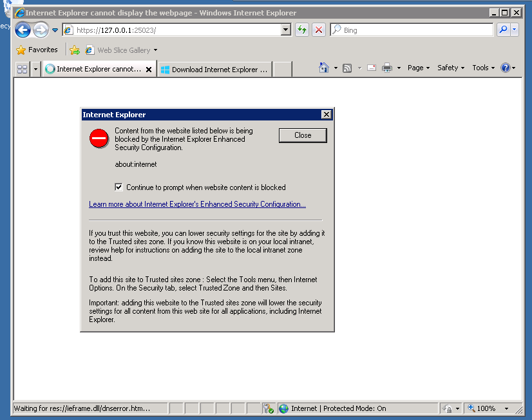Viewport: 532px width, 420px height.
Task: Click the Help question mark icon
Action: [506, 68]
